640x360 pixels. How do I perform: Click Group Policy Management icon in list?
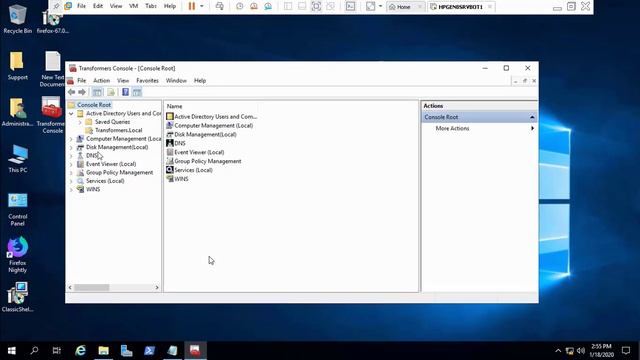(170, 161)
